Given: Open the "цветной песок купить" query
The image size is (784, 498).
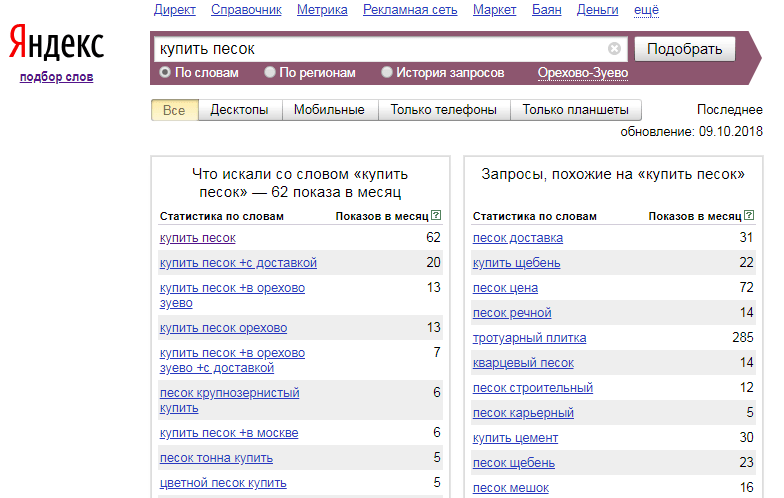Looking at the screenshot, I should pyautogui.click(x=223, y=483).
